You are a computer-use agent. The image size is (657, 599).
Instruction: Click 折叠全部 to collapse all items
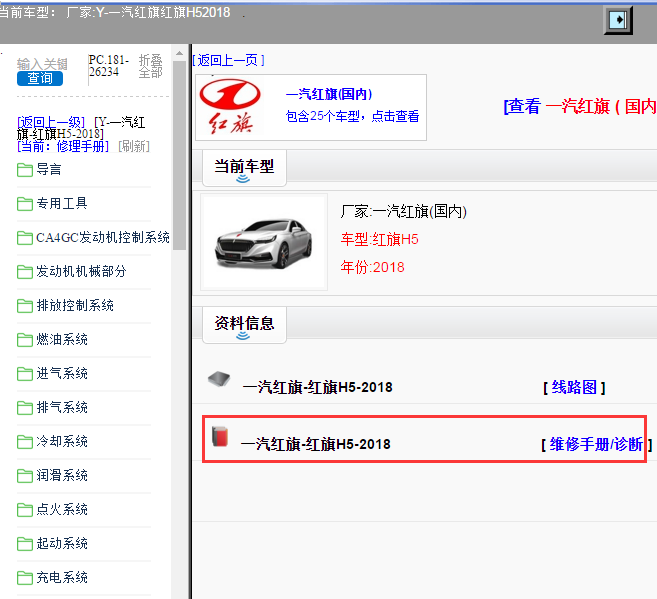coord(150,66)
